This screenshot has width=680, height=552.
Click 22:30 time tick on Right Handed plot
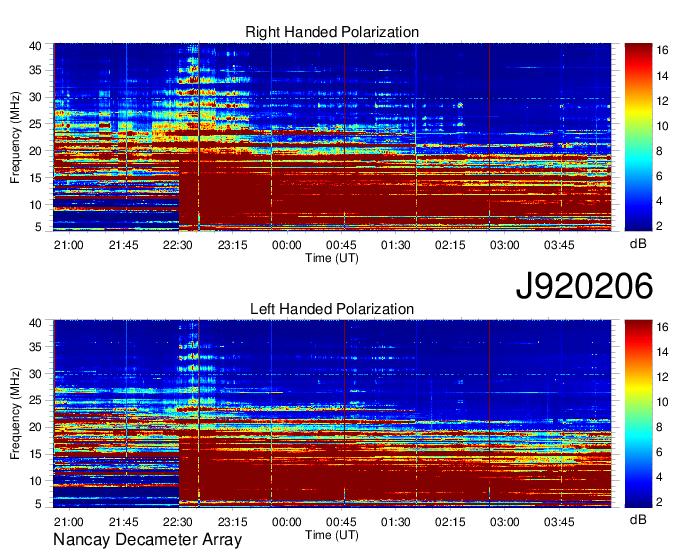178,245
